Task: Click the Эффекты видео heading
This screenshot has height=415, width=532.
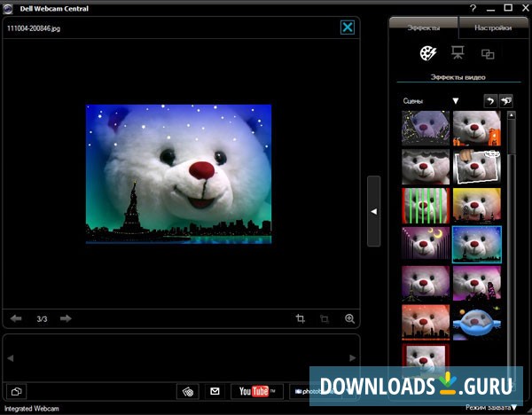Action: coord(458,77)
